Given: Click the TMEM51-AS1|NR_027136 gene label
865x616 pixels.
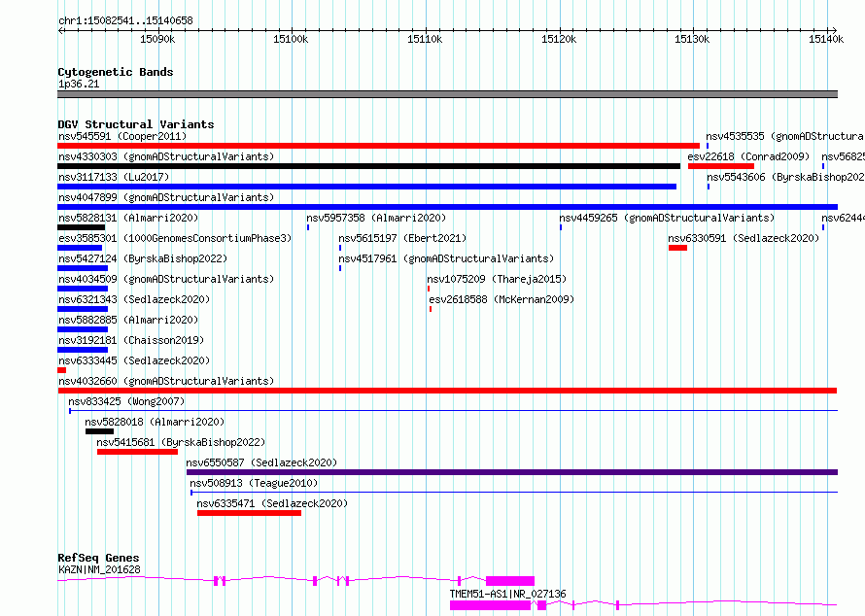Looking at the screenshot, I should 507,594.
